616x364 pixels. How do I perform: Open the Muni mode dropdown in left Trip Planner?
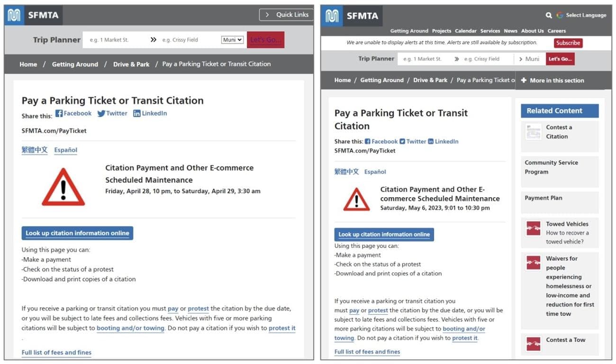pyautogui.click(x=232, y=40)
